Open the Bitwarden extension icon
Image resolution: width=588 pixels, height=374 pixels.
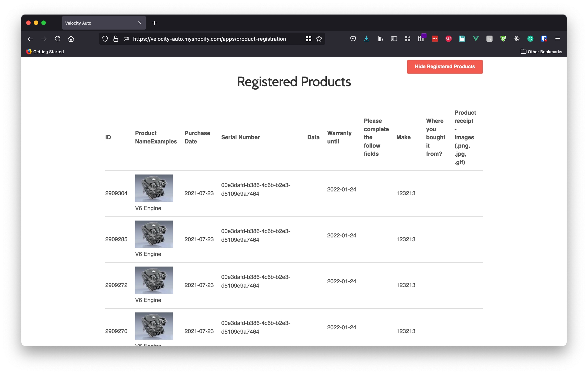point(544,39)
